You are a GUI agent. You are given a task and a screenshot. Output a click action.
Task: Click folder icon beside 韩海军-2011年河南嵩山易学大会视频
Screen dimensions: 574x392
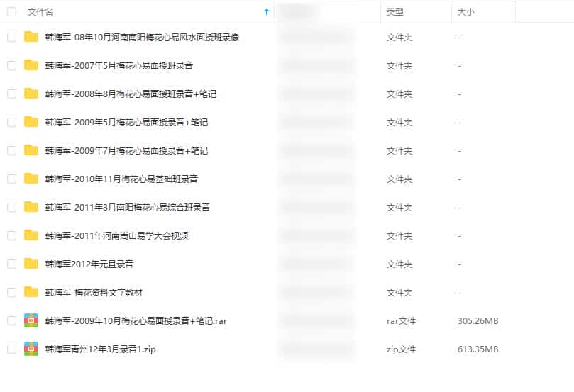coord(31,235)
